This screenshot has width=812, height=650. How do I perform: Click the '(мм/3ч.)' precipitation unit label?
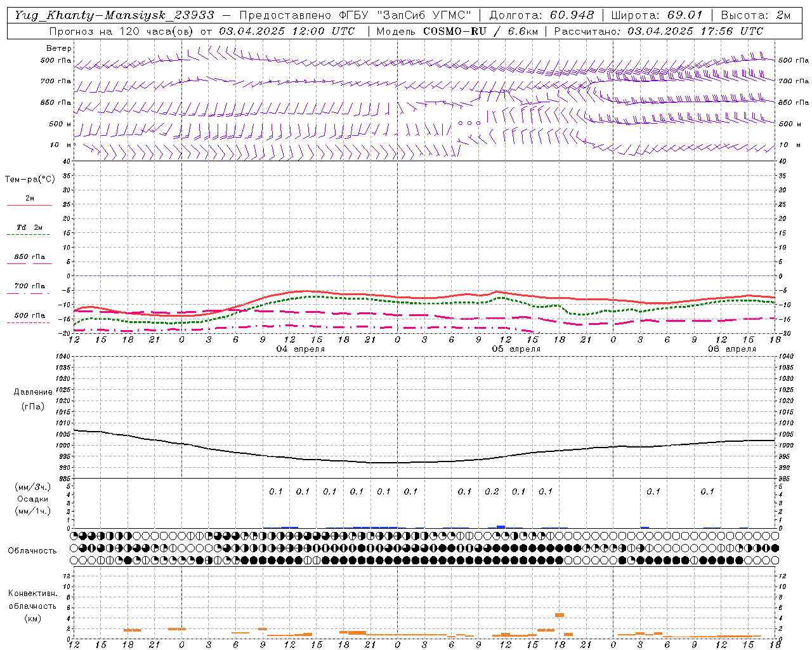[x=33, y=487]
